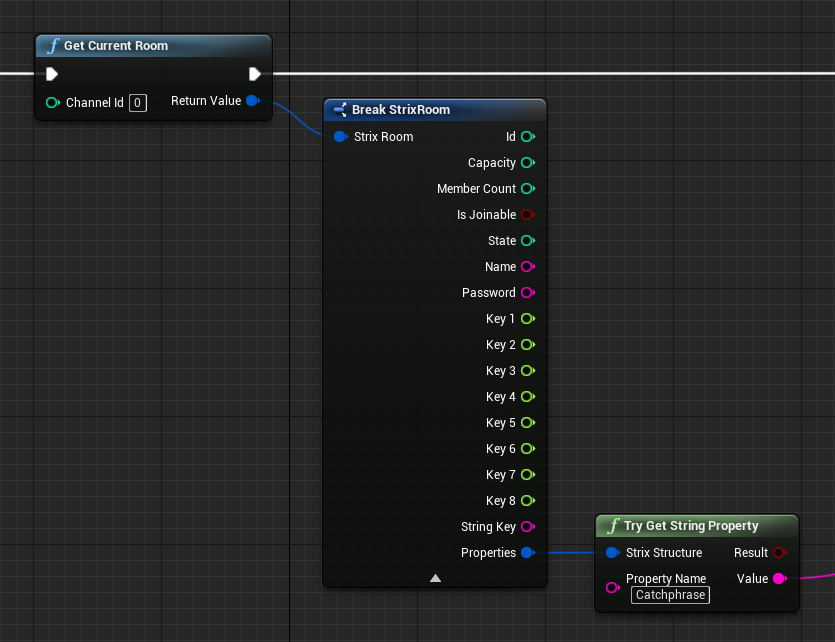Click the Get Current Room function icon
This screenshot has height=642, width=835.
53,46
